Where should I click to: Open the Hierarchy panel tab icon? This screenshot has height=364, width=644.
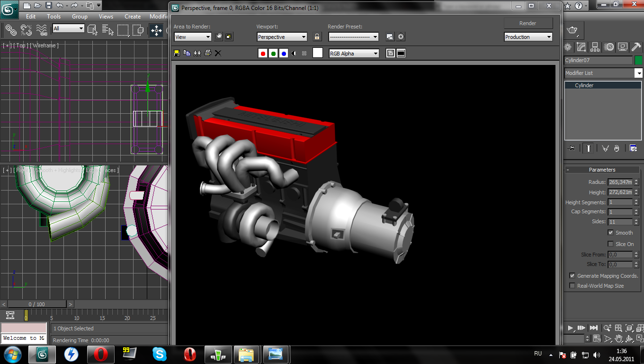pyautogui.click(x=595, y=47)
